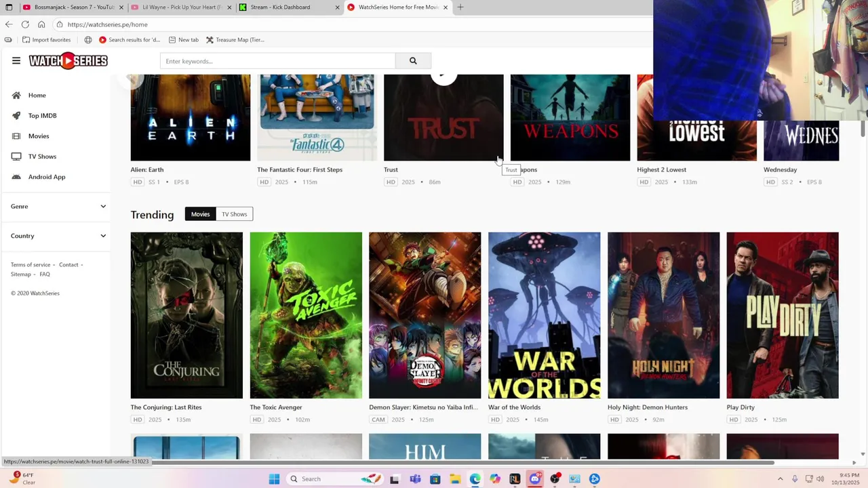Viewport: 868px width, 488px height.
Task: Click Highest 2 Lowest title text
Action: pos(662,170)
